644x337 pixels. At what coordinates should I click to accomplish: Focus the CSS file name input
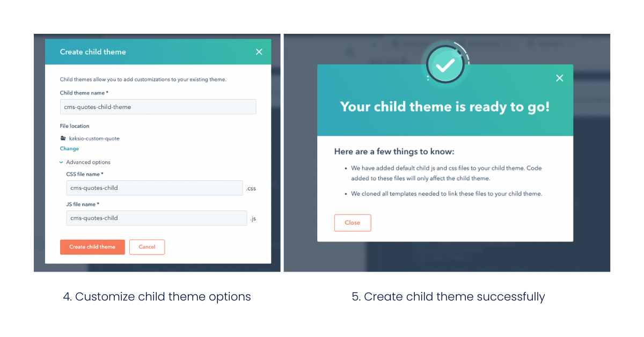(x=155, y=188)
